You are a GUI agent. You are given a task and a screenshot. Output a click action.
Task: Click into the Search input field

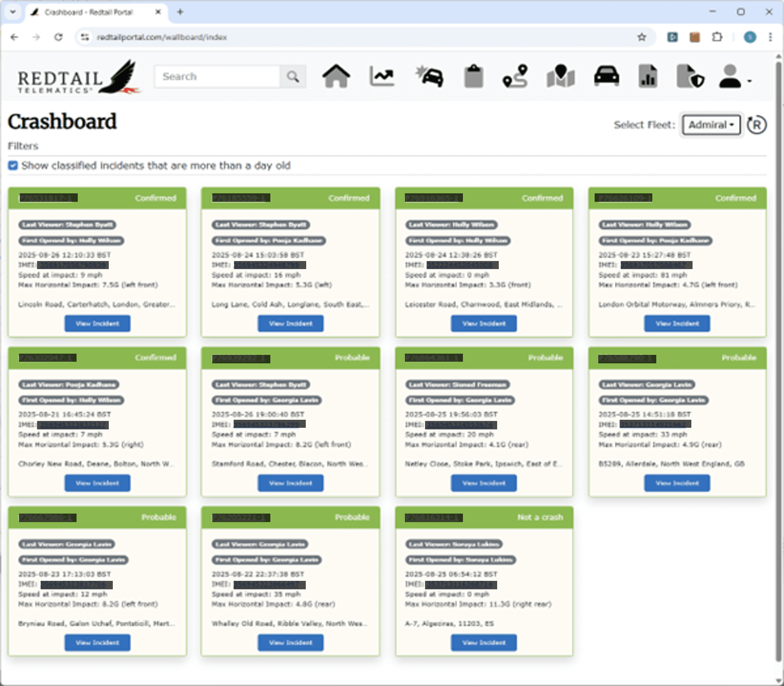point(218,77)
